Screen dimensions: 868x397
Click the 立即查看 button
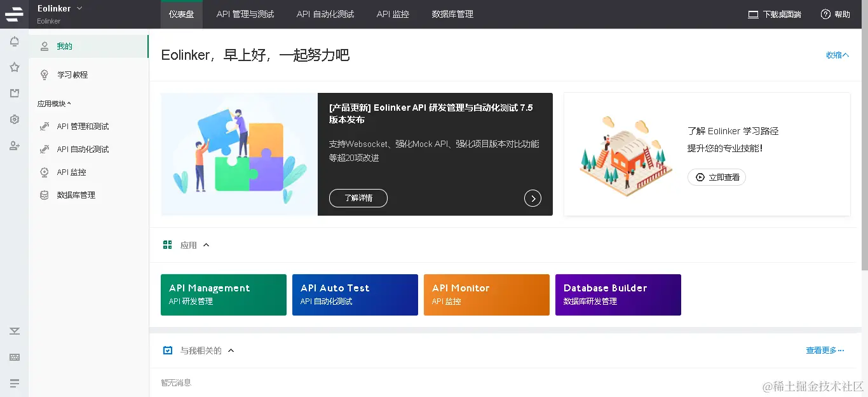pos(717,178)
